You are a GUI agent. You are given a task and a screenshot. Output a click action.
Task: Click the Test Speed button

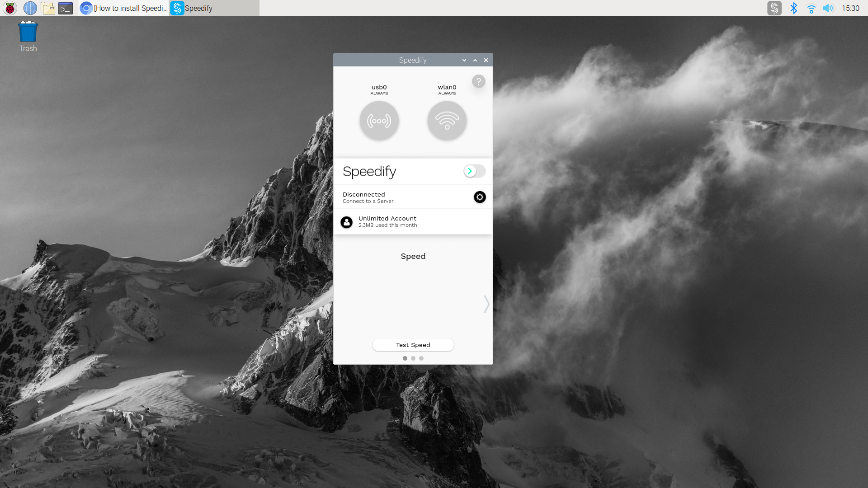pos(413,345)
